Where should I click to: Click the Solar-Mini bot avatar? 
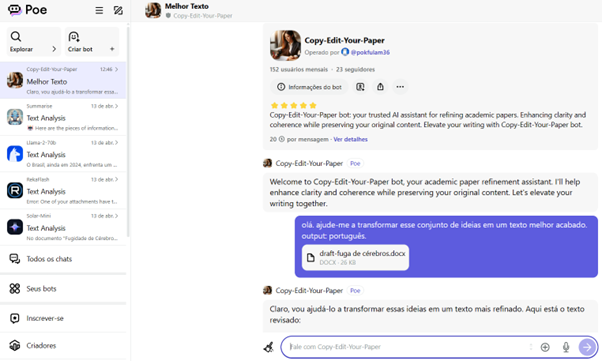tap(15, 227)
